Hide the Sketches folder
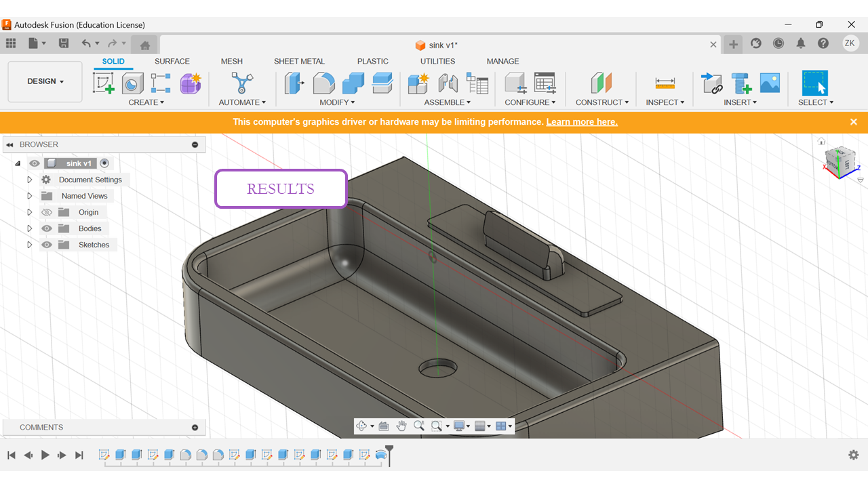The height and width of the screenshot is (488, 868). coord(47,245)
